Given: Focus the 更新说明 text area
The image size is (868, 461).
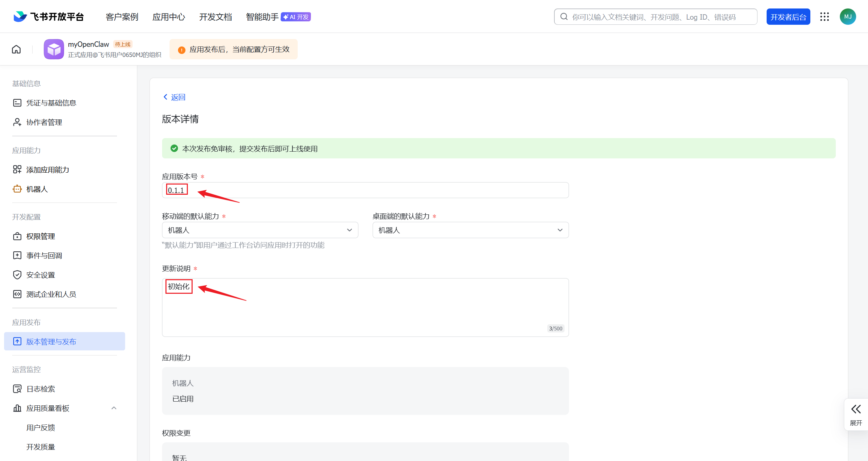Looking at the screenshot, I should tap(366, 307).
